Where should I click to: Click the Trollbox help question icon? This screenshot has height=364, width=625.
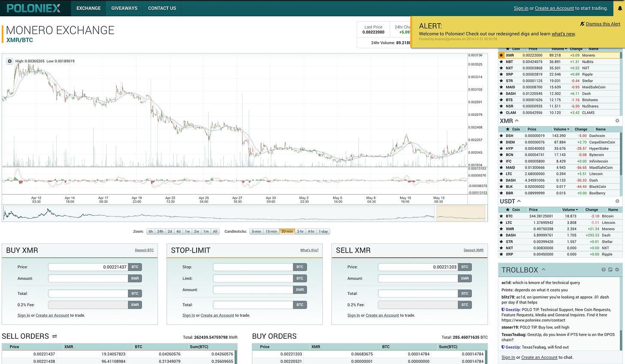604,270
